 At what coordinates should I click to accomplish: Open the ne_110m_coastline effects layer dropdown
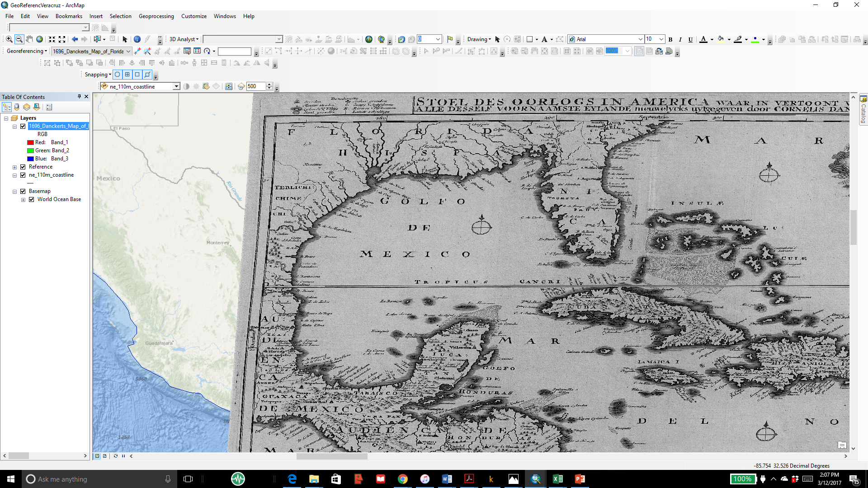(176, 86)
